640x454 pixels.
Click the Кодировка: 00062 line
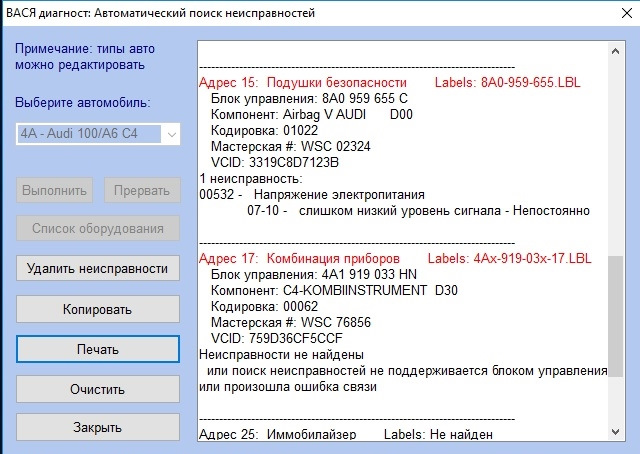click(264, 306)
